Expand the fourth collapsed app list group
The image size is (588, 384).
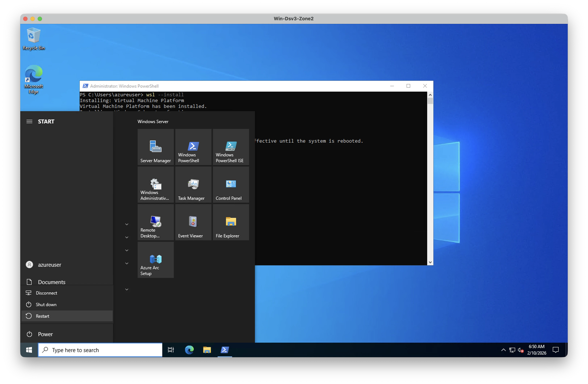[127, 263]
